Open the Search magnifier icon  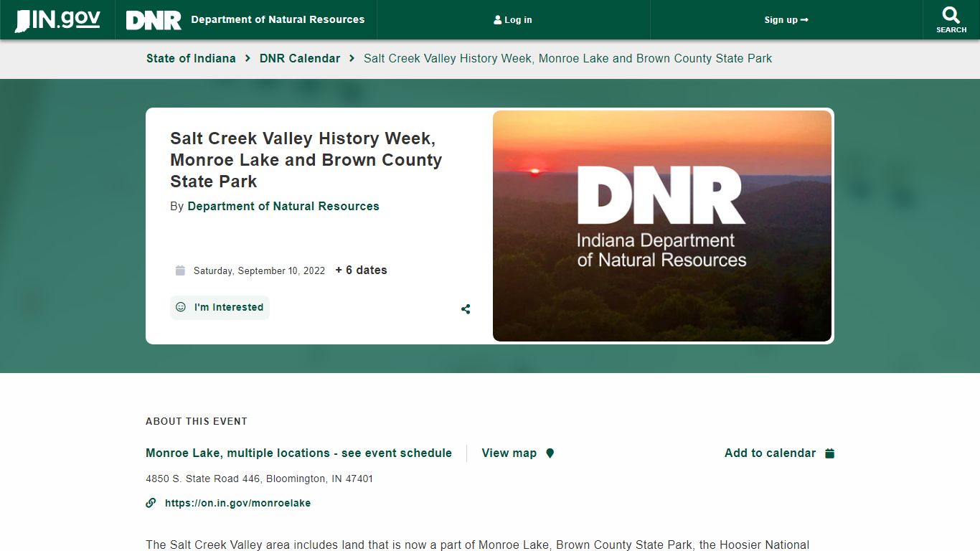point(951,15)
